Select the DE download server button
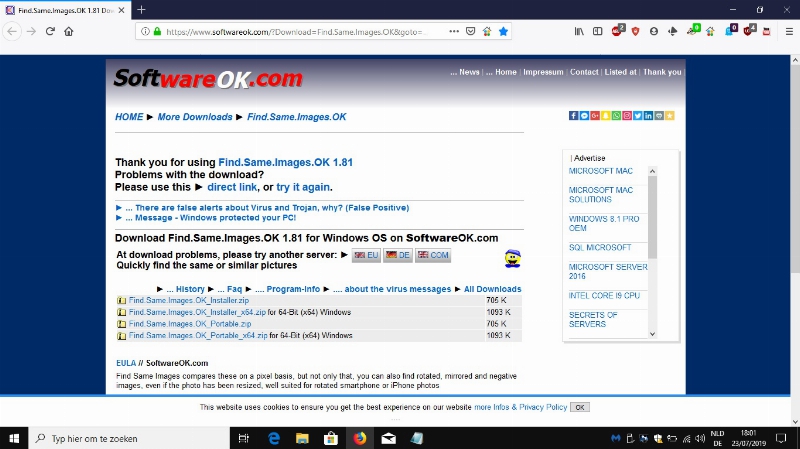The width and height of the screenshot is (800, 449). click(x=398, y=256)
